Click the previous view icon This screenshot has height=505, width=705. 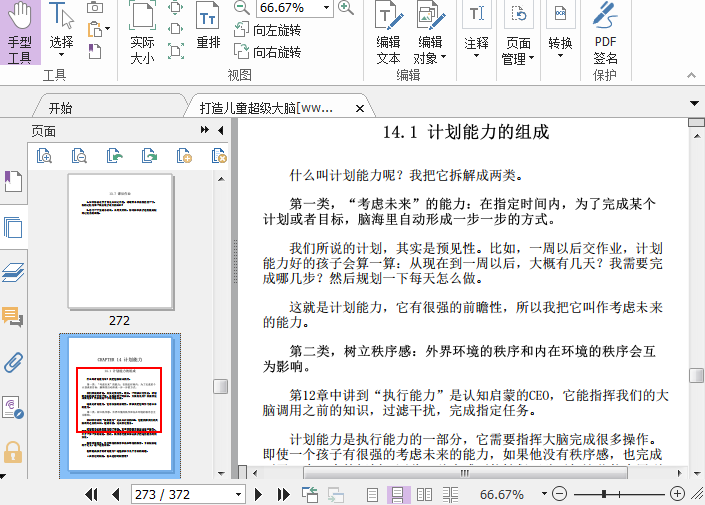tap(310, 495)
